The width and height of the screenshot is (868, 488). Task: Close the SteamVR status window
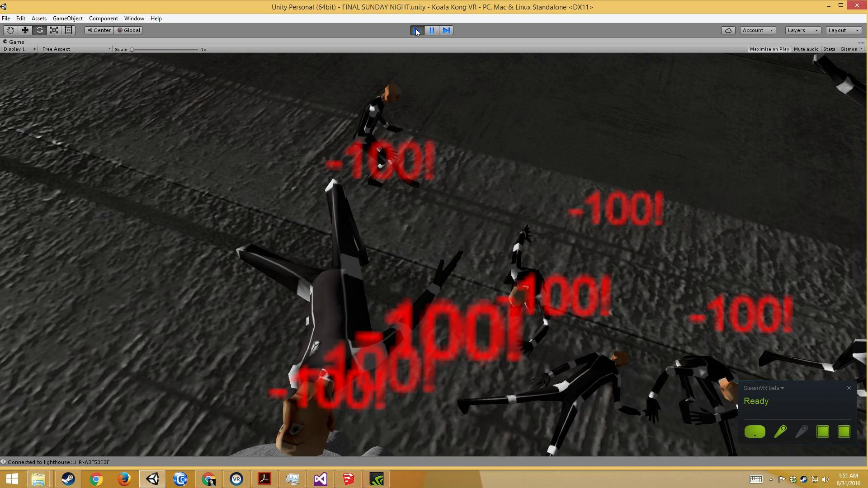pyautogui.click(x=849, y=388)
